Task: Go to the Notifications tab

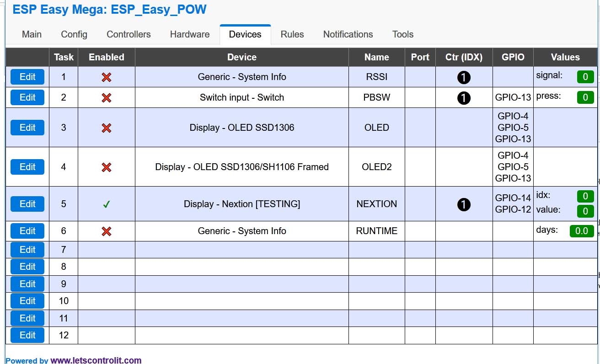Action: pos(348,34)
